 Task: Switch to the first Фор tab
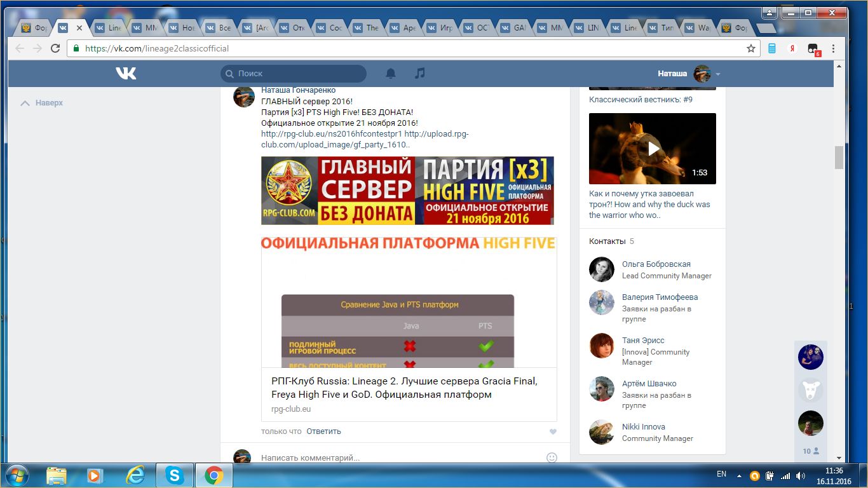coord(34,28)
